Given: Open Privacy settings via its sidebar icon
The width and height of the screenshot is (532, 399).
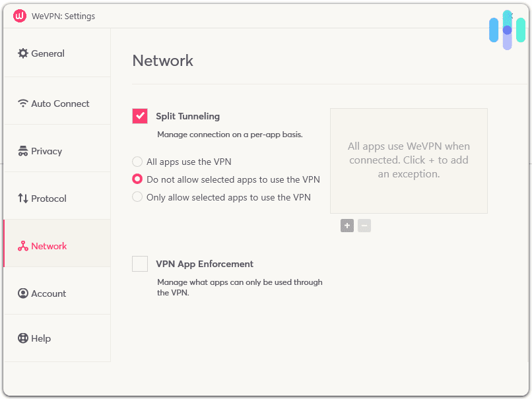Looking at the screenshot, I should point(22,151).
